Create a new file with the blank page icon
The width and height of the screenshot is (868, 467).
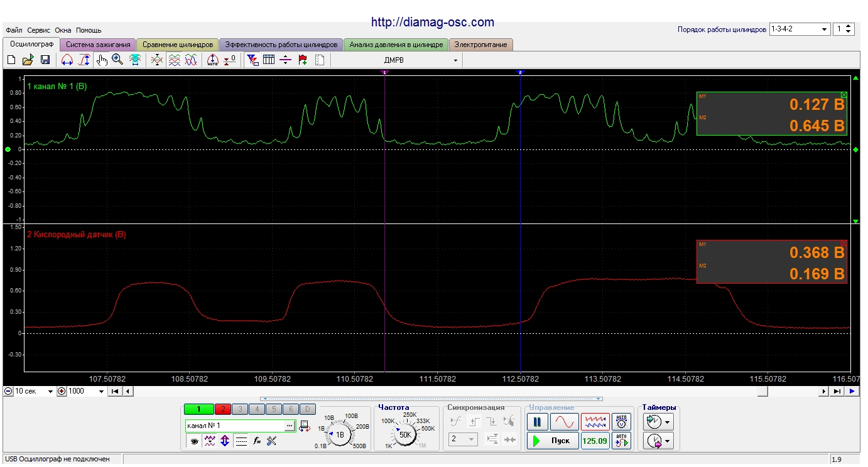pos(11,60)
